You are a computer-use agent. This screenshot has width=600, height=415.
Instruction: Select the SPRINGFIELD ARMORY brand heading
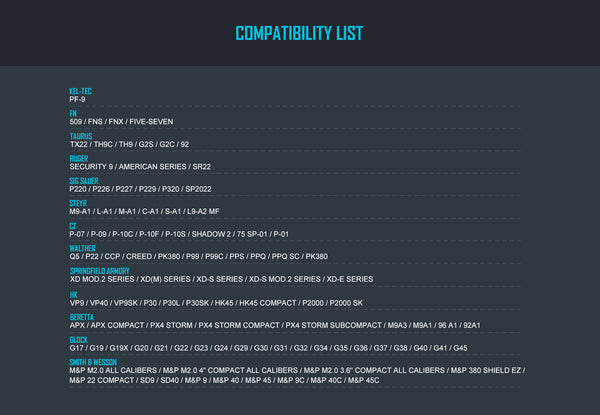(x=100, y=271)
